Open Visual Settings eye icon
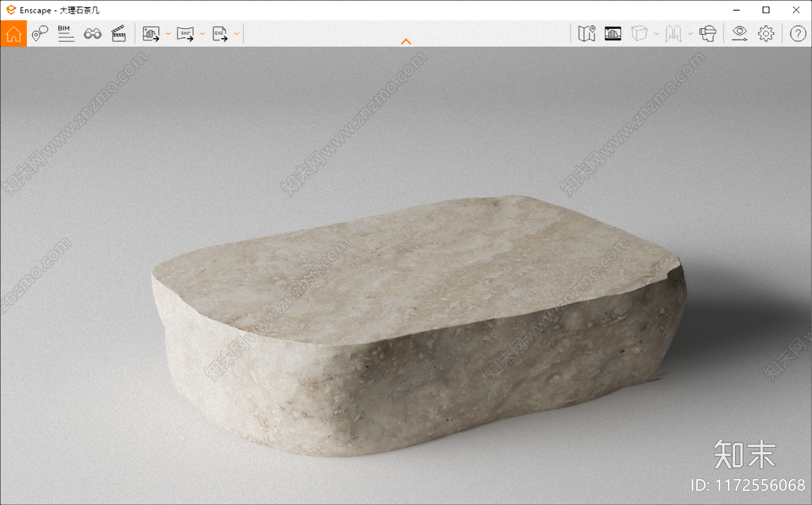The image size is (812, 505). pos(739,34)
